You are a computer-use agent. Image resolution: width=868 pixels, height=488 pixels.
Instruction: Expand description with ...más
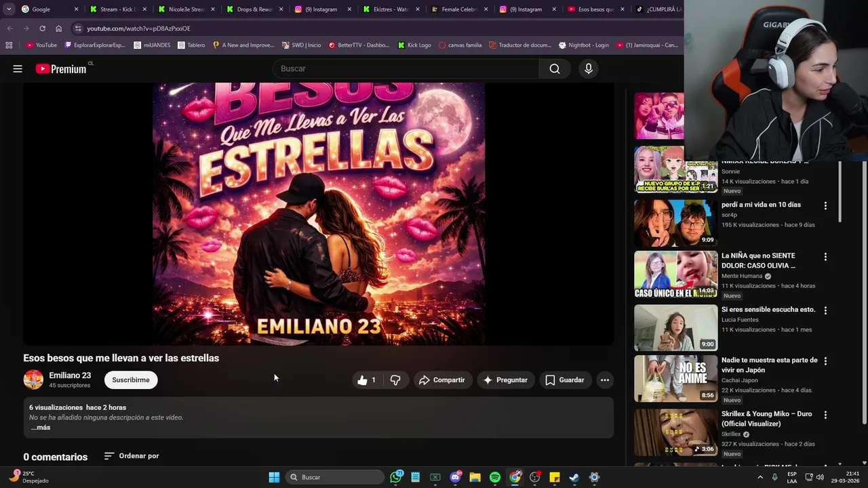point(41,428)
